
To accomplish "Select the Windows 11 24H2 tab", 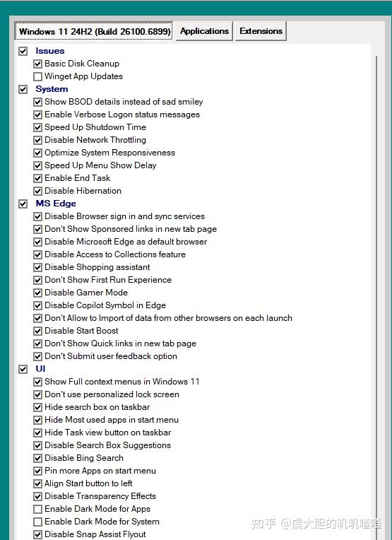I will point(94,31).
